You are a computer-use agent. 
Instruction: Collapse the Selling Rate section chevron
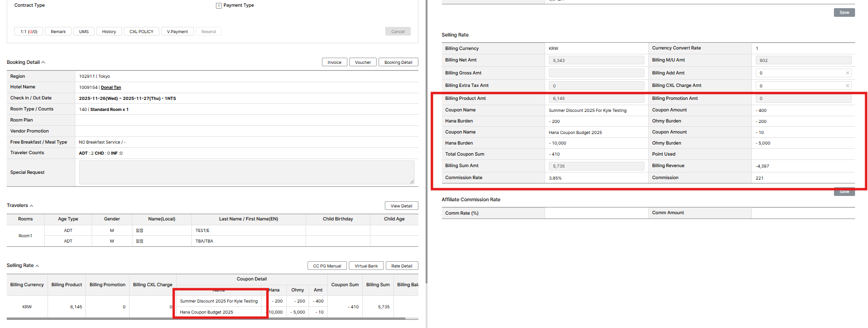click(x=37, y=266)
